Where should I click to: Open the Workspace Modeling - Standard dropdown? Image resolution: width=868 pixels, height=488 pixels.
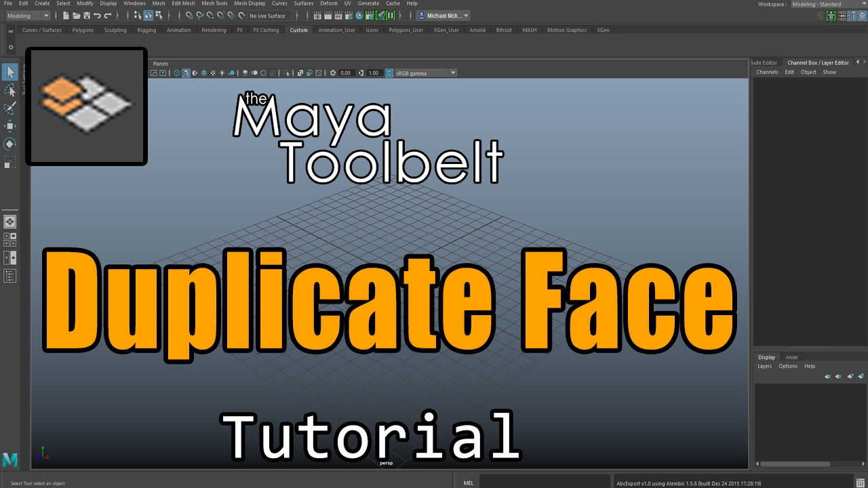point(829,4)
